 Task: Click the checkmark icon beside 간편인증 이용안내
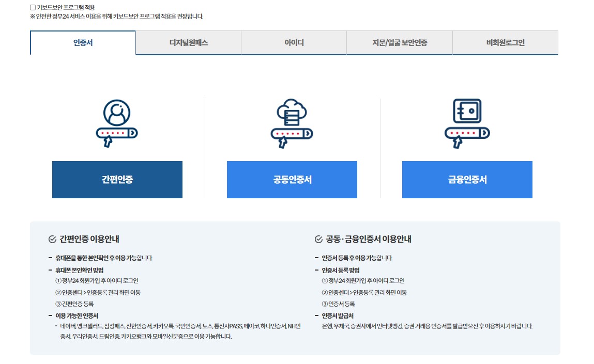click(51, 239)
